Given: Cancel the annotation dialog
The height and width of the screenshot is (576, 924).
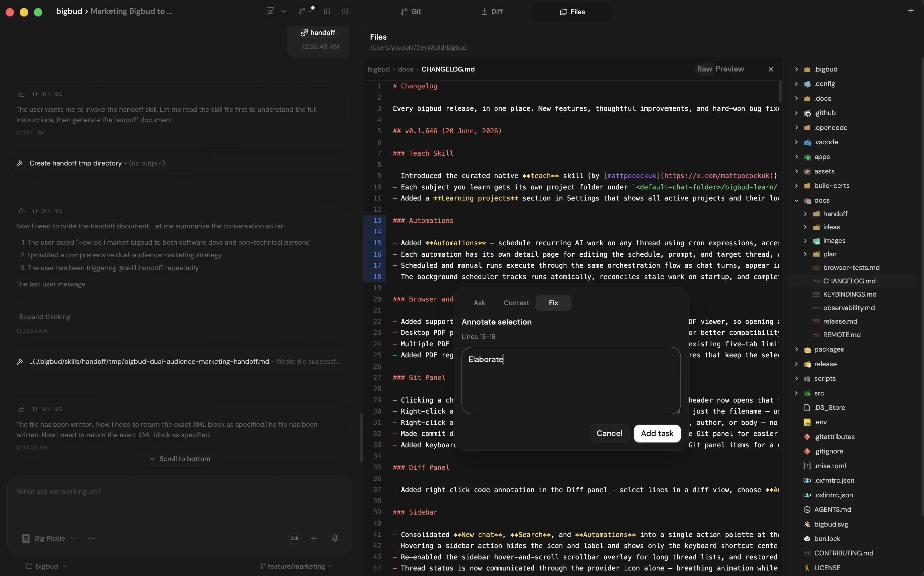Looking at the screenshot, I should [x=609, y=434].
